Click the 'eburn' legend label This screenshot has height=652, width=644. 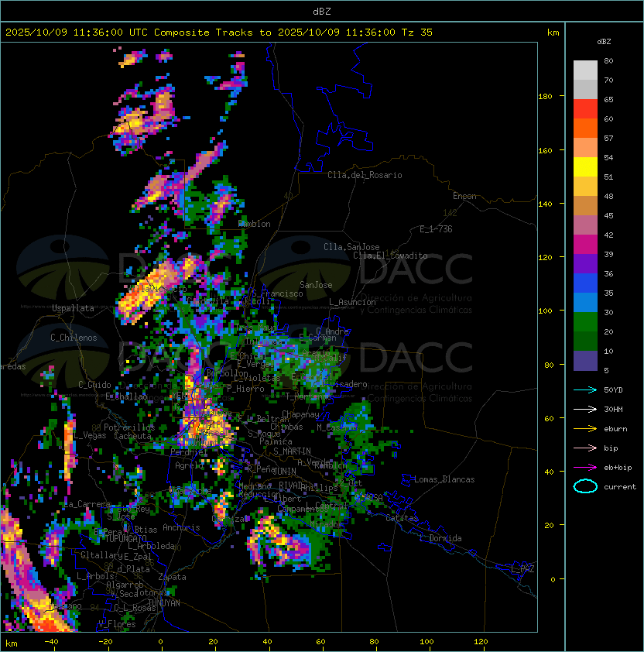[x=615, y=429]
